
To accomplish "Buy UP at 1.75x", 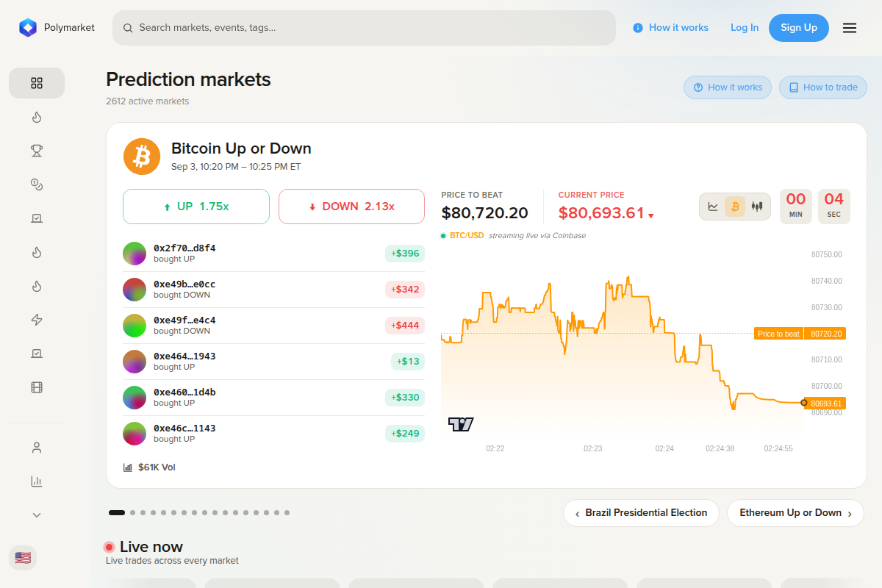I will click(x=196, y=207).
